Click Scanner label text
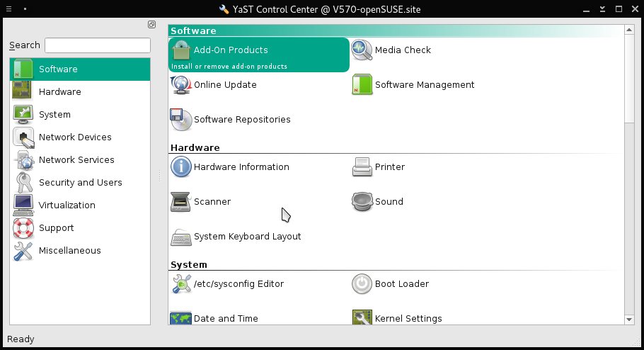The width and height of the screenshot is (644, 350). (212, 201)
